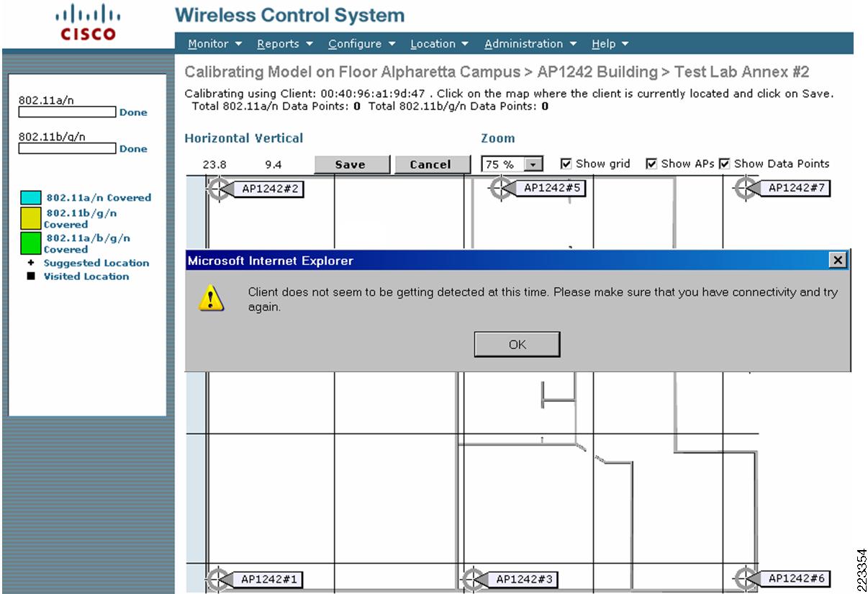This screenshot has height=594, width=868.
Task: Toggle the Show Data Points checkbox
Action: point(724,164)
